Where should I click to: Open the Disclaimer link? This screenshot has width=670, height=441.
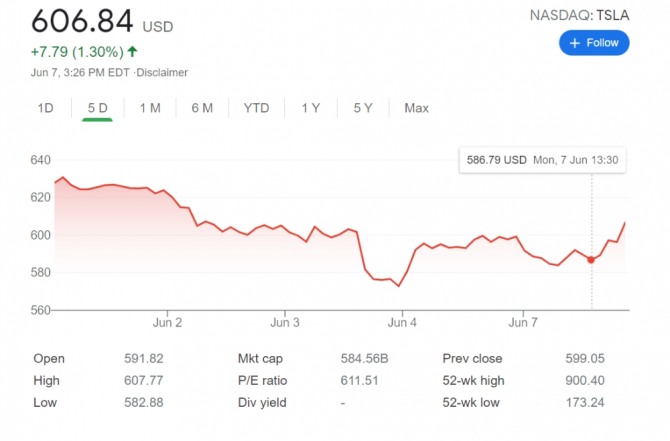click(162, 72)
